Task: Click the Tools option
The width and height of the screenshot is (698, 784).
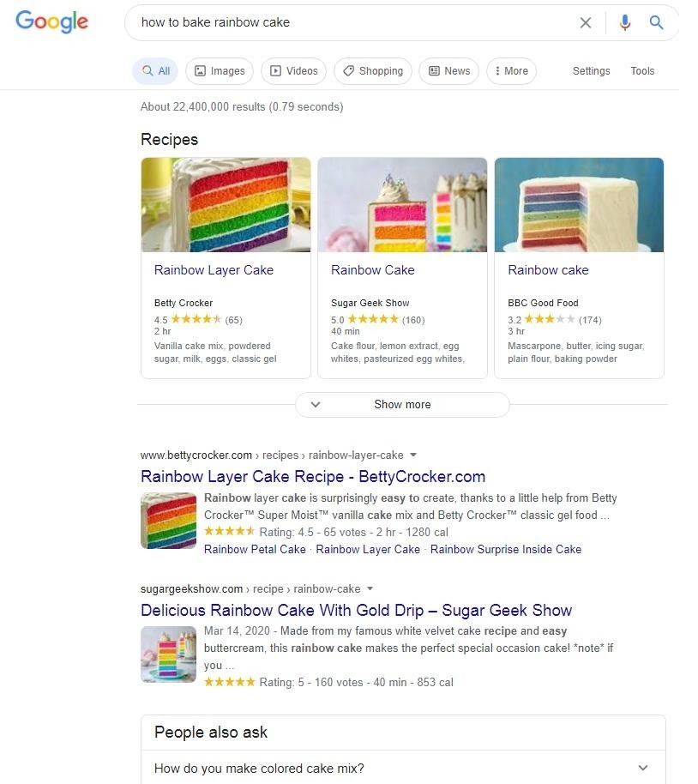Action: coord(642,71)
